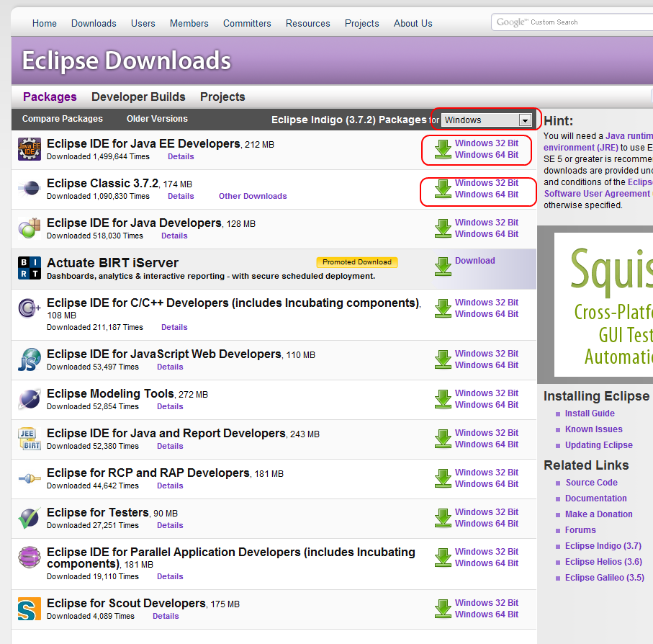View Details for Eclipse Modeling Tools
Image resolution: width=653 pixels, height=644 pixels.
[170, 406]
